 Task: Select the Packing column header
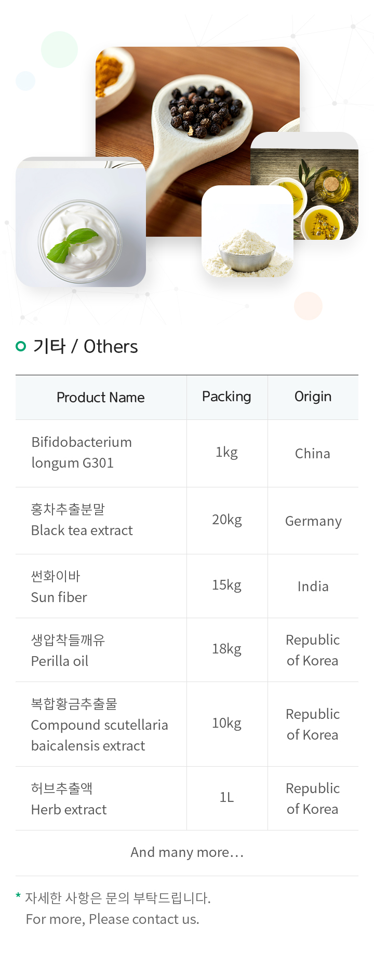point(227,398)
